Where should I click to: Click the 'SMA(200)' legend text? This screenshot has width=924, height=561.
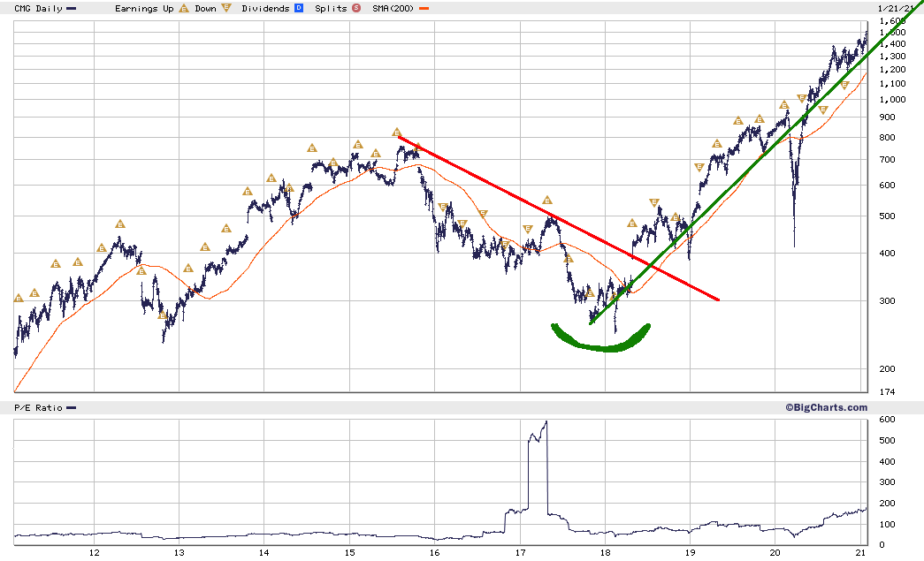click(x=393, y=8)
